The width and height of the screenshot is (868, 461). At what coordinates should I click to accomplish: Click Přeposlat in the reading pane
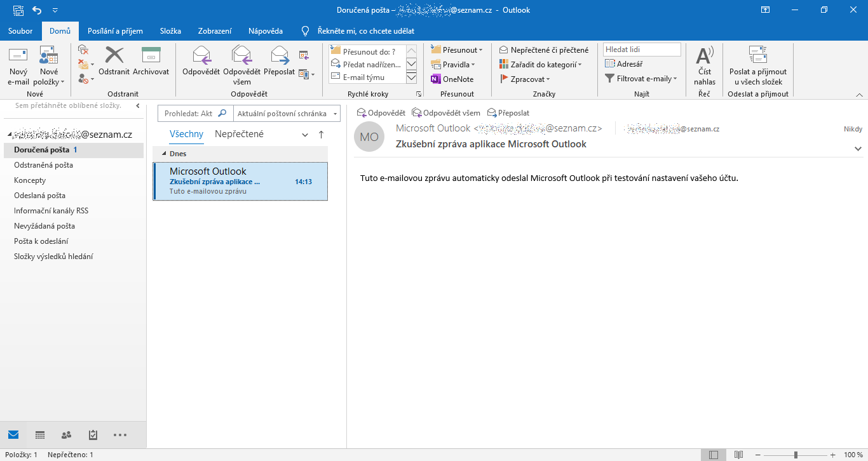508,112
